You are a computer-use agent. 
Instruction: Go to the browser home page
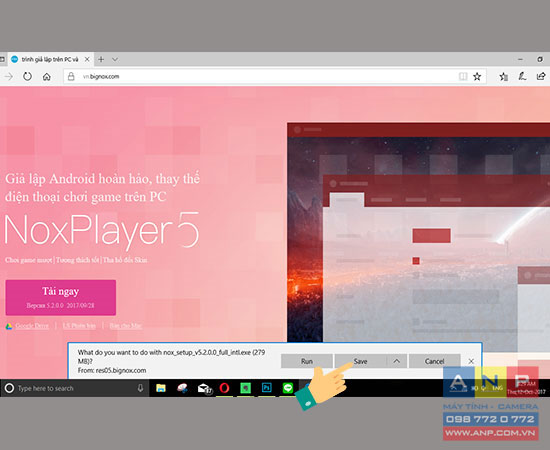47,76
